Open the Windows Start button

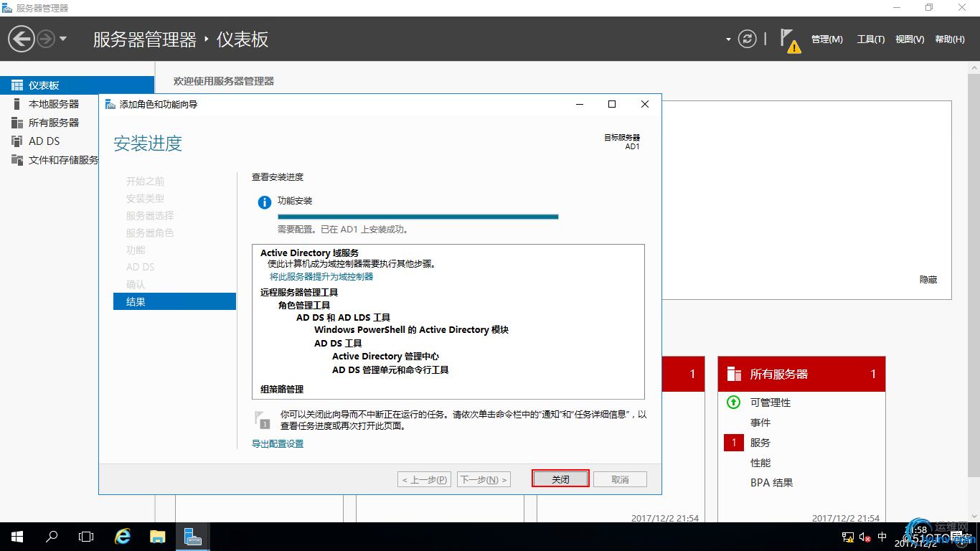17,537
